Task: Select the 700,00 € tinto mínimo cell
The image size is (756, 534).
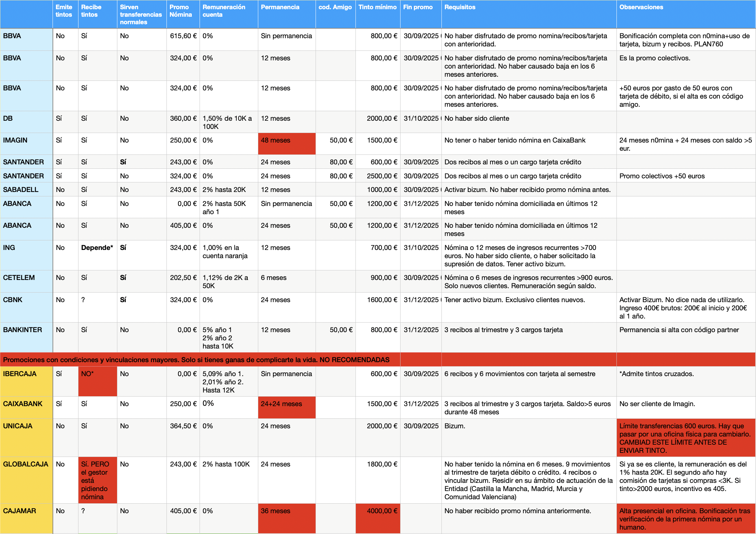Action: (378, 255)
